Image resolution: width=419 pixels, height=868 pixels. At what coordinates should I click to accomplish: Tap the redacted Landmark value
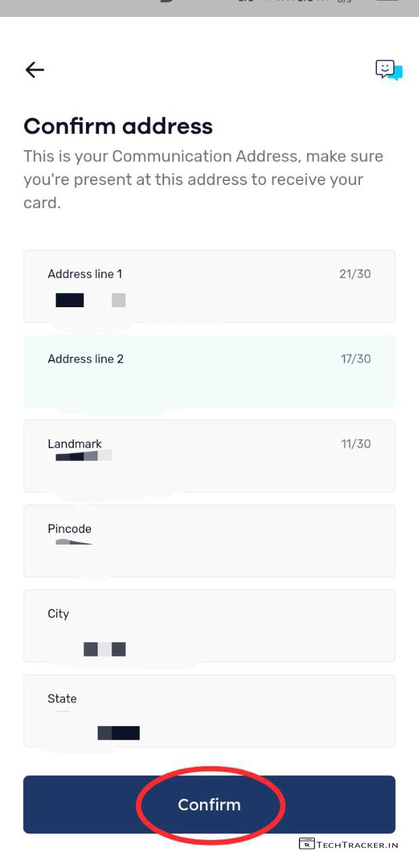[x=83, y=456]
